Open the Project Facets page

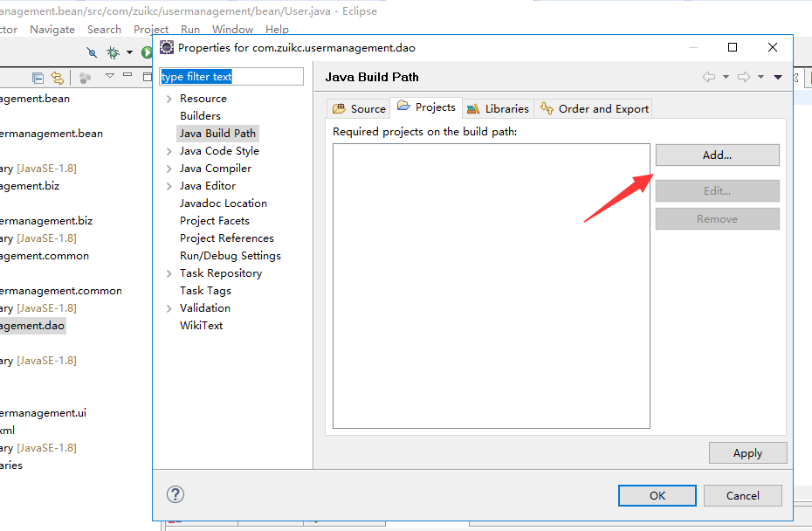(x=215, y=221)
